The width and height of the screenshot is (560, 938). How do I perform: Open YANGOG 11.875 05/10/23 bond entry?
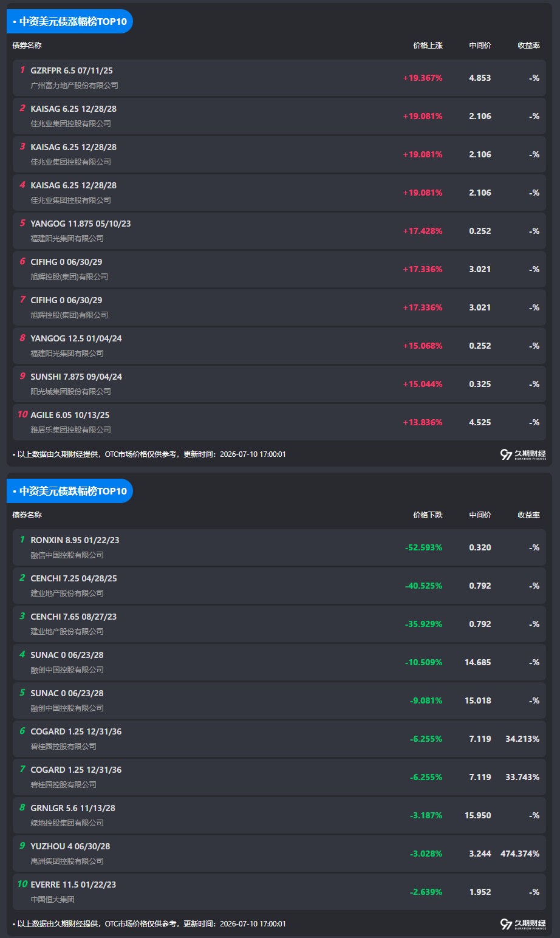[x=279, y=231]
